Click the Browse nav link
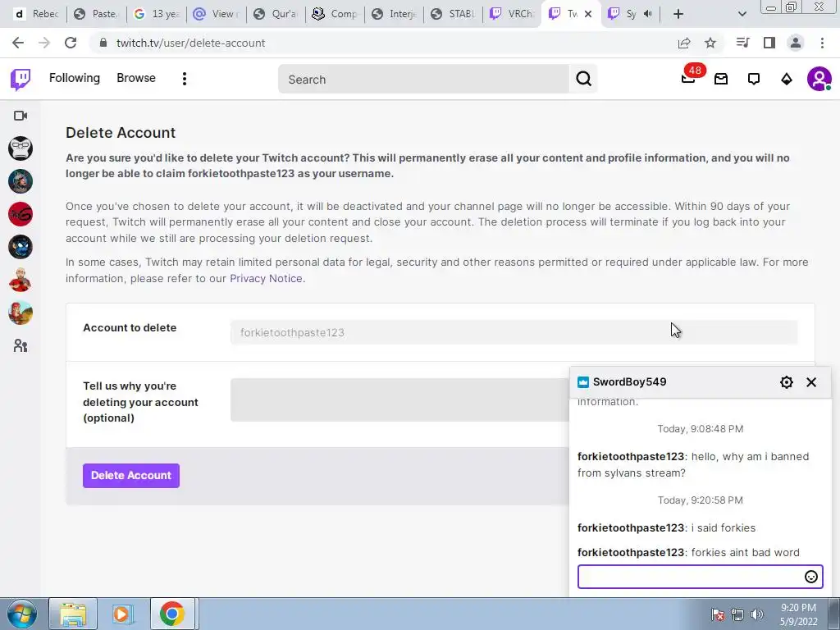Image resolution: width=840 pixels, height=630 pixels. coord(136,78)
